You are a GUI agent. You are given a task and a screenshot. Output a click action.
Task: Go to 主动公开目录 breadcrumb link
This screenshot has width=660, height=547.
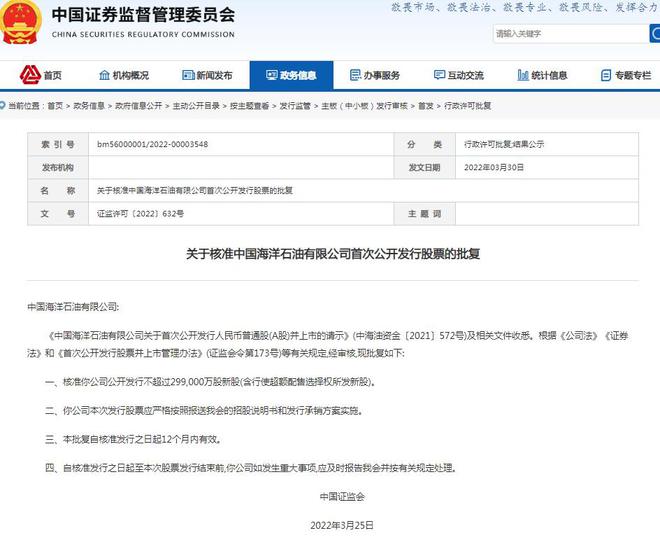click(196, 106)
